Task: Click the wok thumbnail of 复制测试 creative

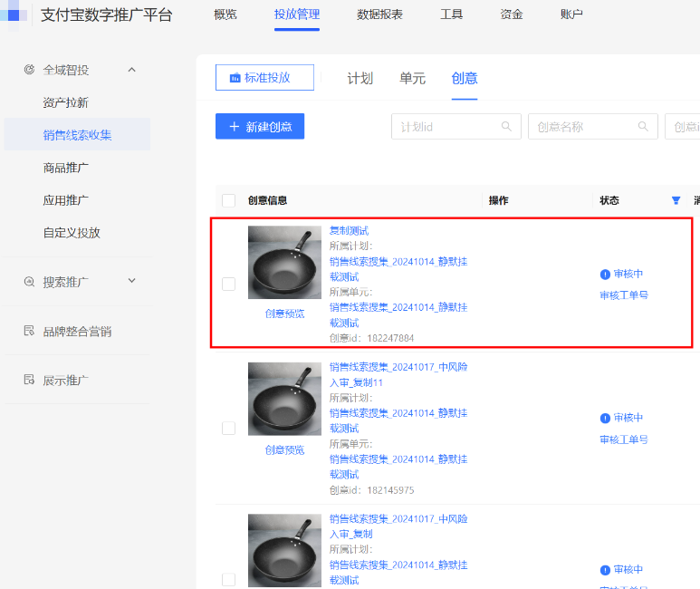Action: 284,262
